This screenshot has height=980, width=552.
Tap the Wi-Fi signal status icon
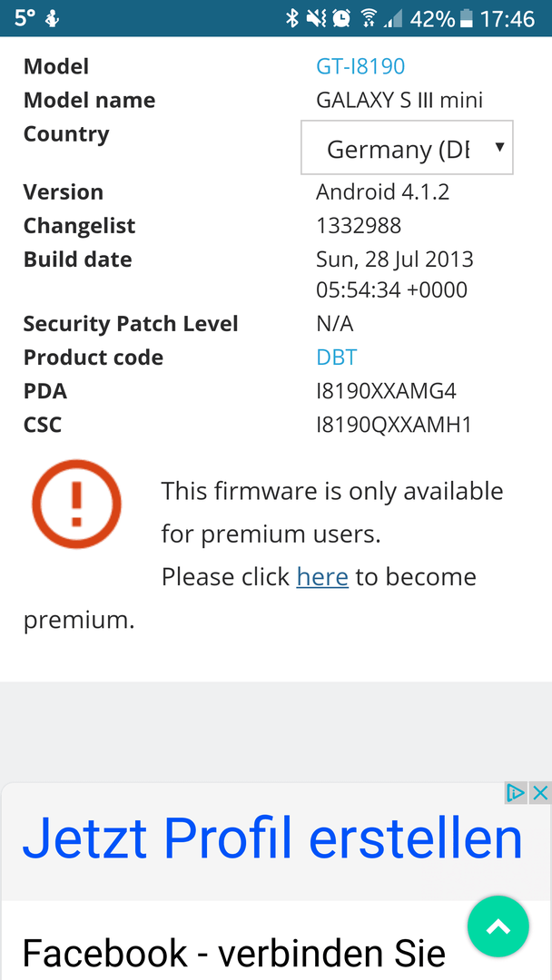370,19
